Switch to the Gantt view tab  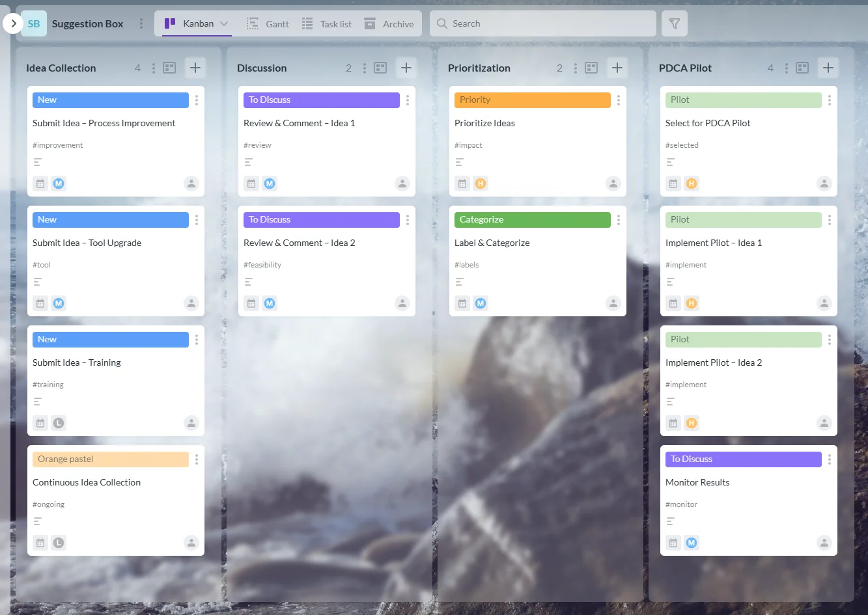(268, 23)
